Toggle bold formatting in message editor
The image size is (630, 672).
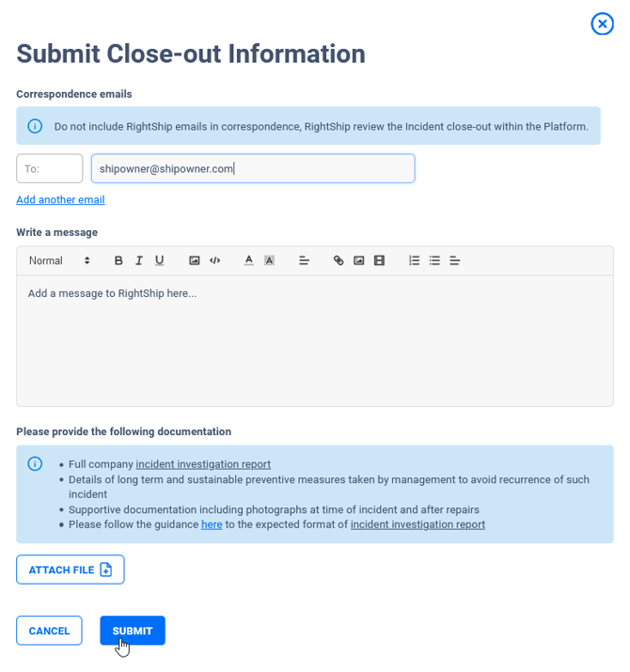(118, 260)
